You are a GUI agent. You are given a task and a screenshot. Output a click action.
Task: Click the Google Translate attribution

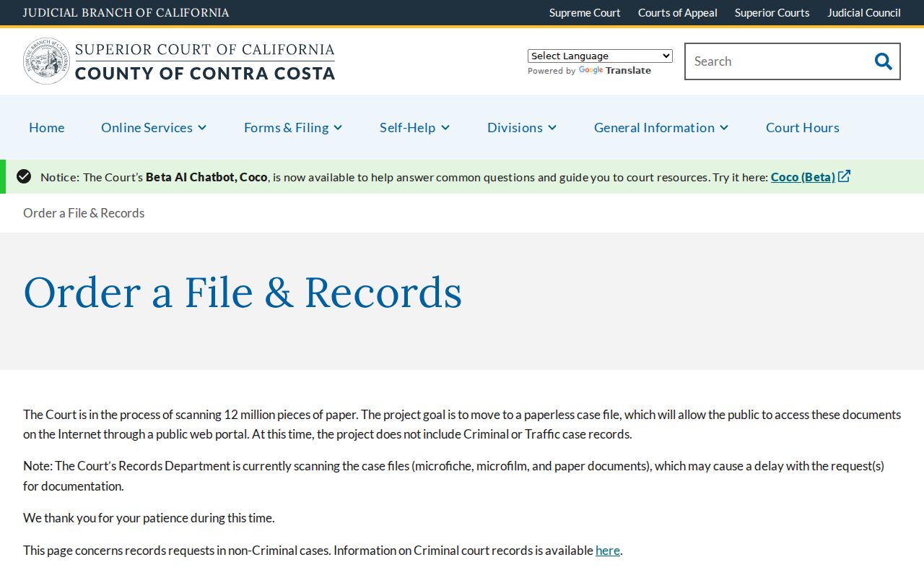pos(589,71)
